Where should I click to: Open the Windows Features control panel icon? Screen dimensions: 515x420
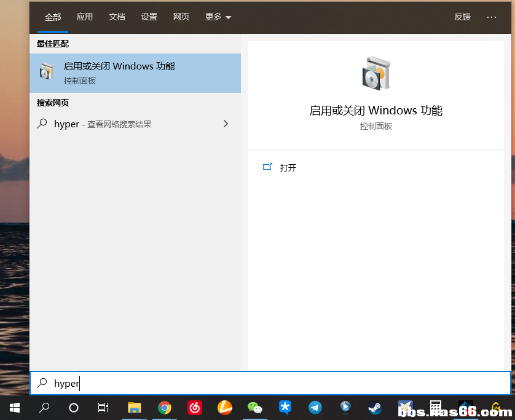tap(47, 73)
